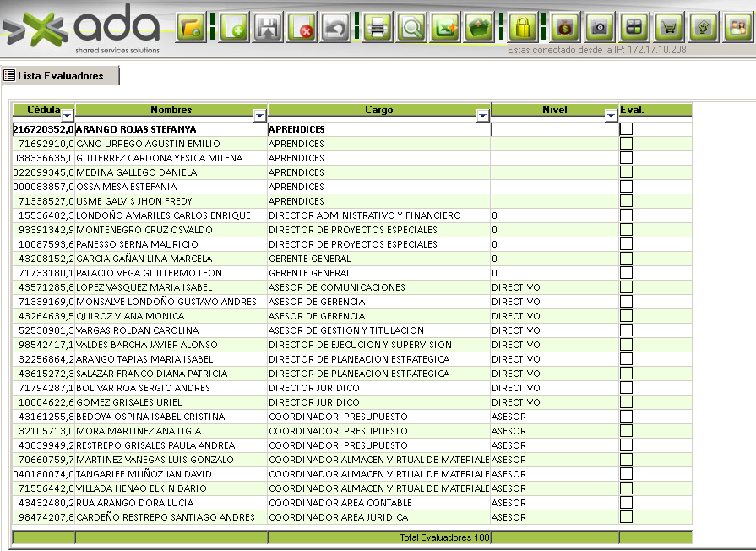Check Eval. box for ARANGO ROJAS STEFANYA
756x551 pixels.
(626, 129)
